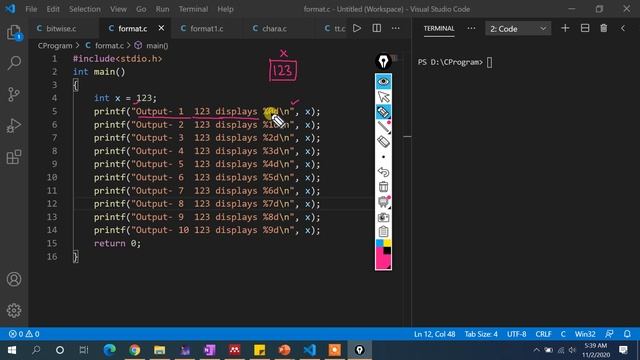
Task: Expand the CProgram breadcrumb
Action: pos(55,45)
